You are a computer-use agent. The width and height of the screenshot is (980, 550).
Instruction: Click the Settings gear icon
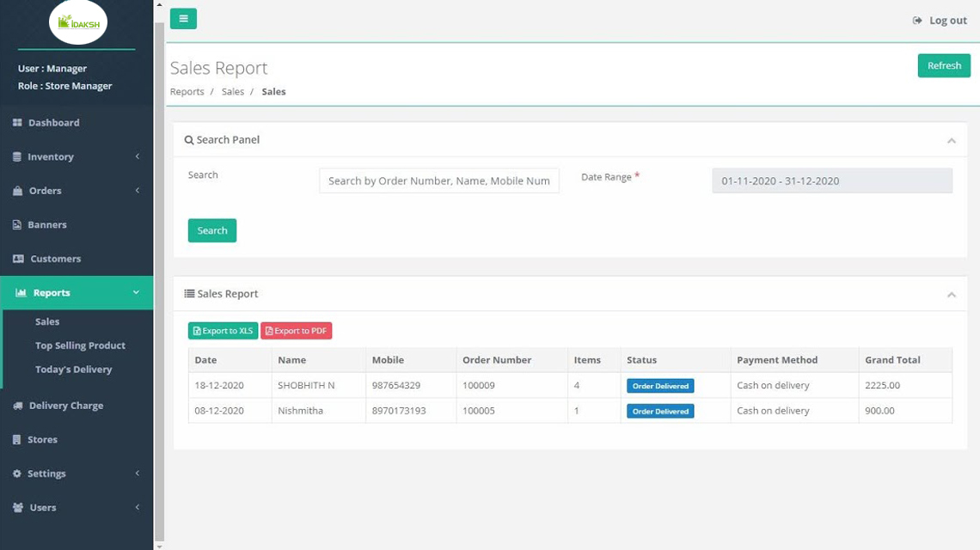(17, 474)
